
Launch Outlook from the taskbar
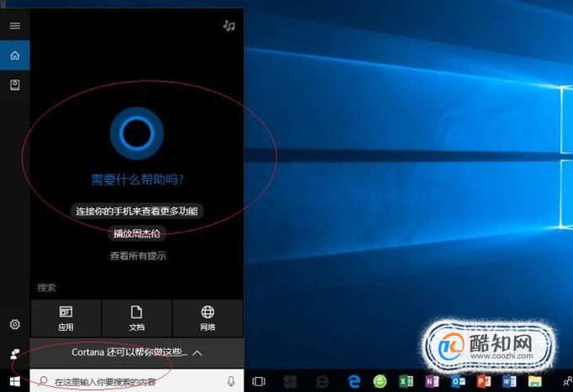[x=458, y=381]
